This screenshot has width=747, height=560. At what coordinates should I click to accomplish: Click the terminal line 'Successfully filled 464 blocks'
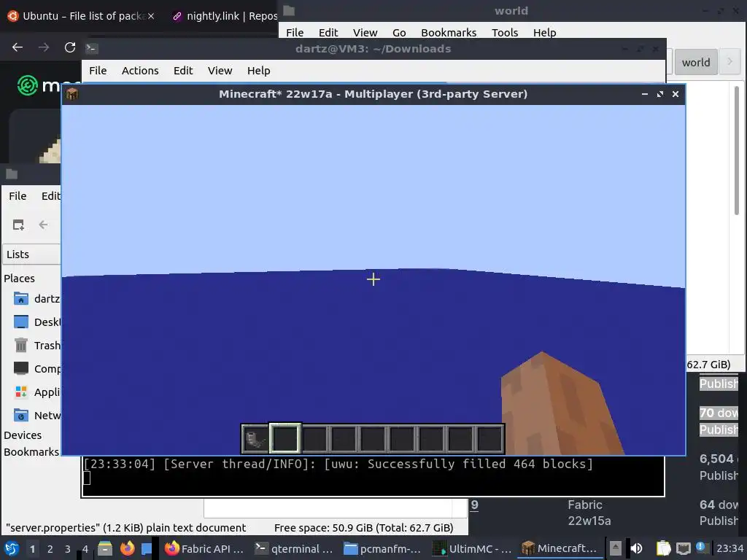coord(338,464)
